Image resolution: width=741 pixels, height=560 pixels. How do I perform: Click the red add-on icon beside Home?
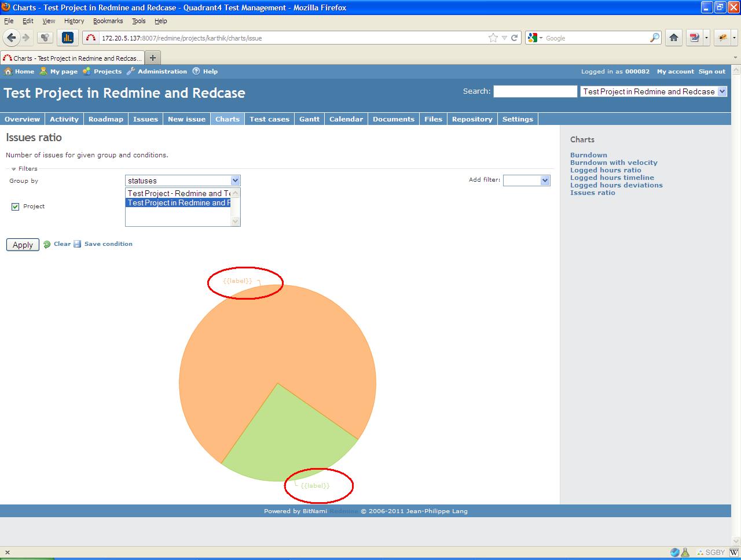pyautogui.click(x=694, y=38)
